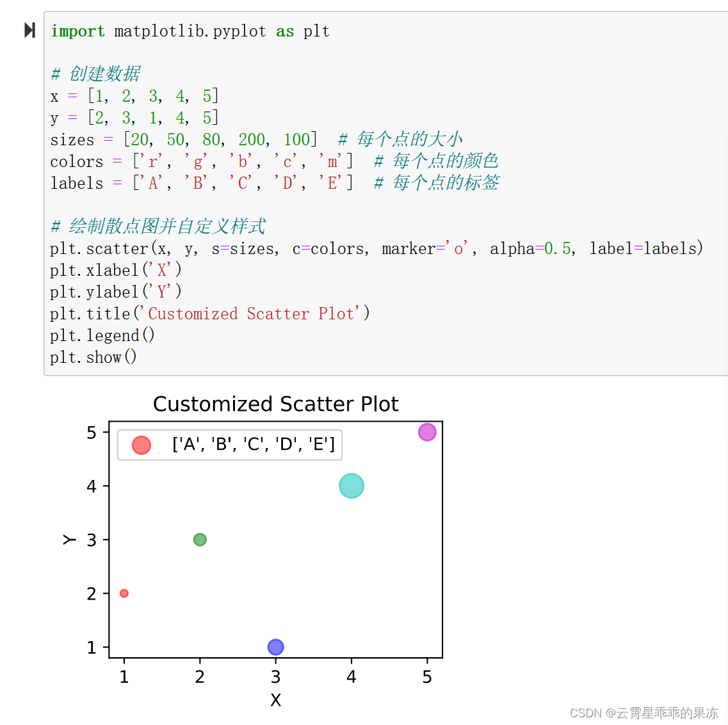Click the plt.title code line

tap(210, 314)
